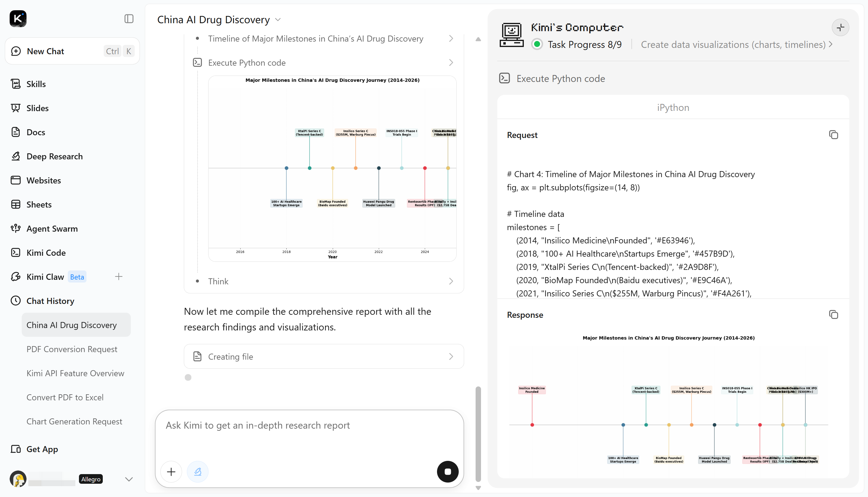Click the chat scrollbar up arrow
This screenshot has height=497, width=868.
478,39
